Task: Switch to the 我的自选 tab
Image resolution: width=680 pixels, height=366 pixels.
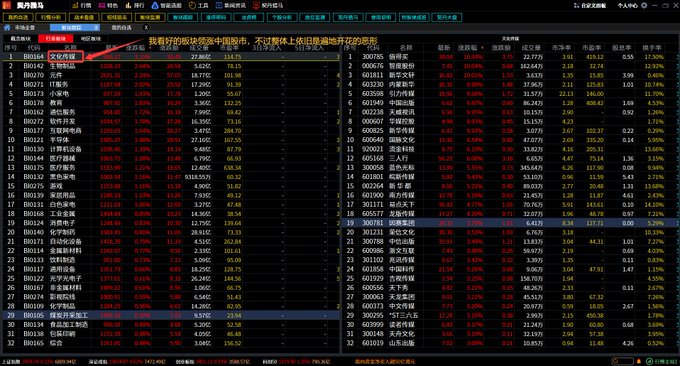Action: tap(121, 27)
